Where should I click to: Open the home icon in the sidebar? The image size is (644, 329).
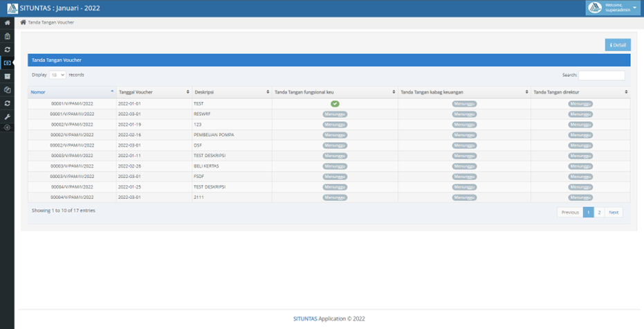coord(7,23)
